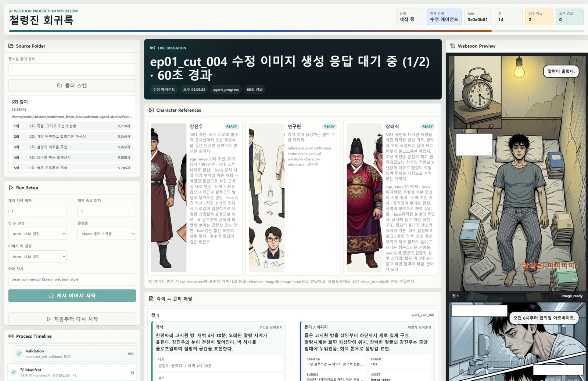Click the Run Setup play triangle icon
The width and height of the screenshot is (588, 381).
[x=11, y=188]
